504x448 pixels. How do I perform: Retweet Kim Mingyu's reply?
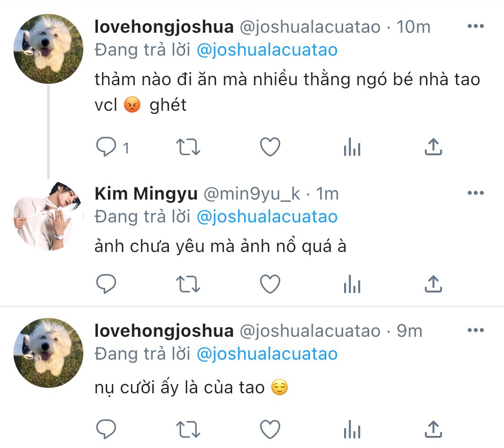[188, 284]
